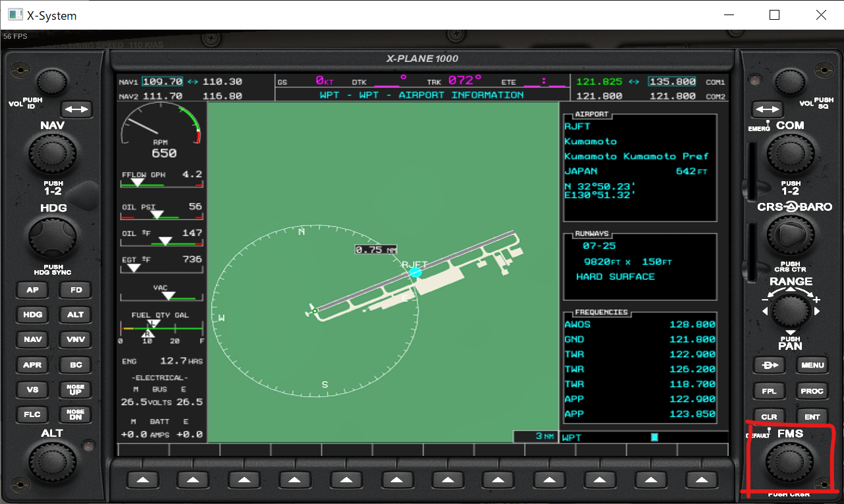
Task: Engage the VS vertical speed button
Action: 32,390
